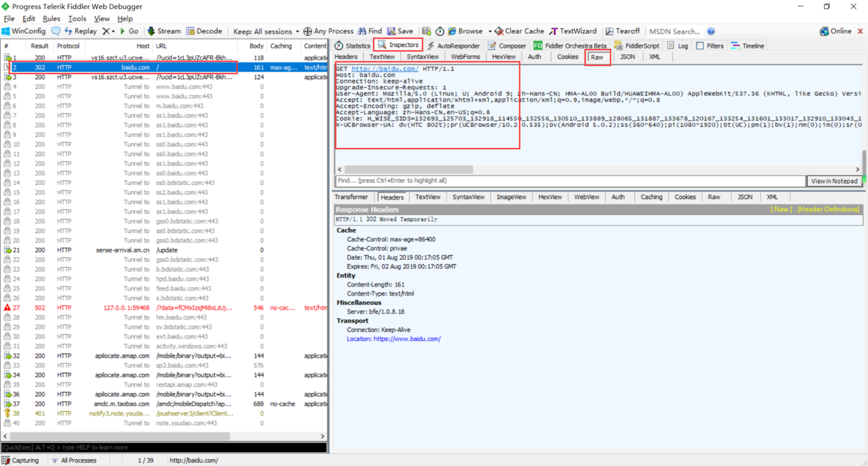The image size is (868, 466).
Task: Click Go to resume sessions
Action: 129,32
